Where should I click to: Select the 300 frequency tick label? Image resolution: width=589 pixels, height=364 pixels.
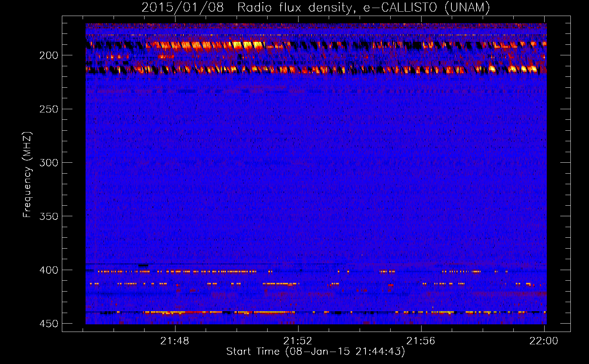click(49, 163)
